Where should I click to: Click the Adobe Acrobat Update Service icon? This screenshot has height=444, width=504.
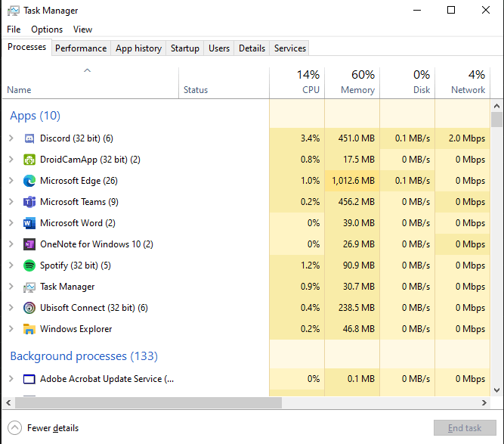pyautogui.click(x=29, y=380)
